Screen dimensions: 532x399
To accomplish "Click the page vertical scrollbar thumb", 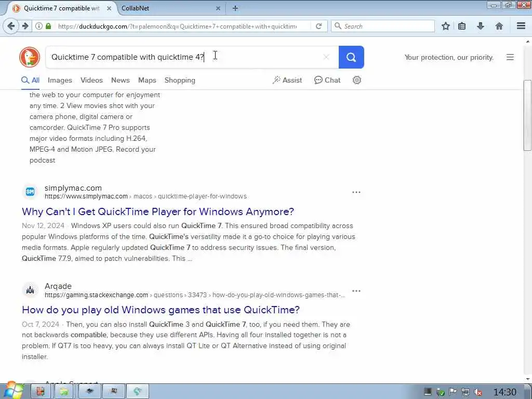I will 527,115.
